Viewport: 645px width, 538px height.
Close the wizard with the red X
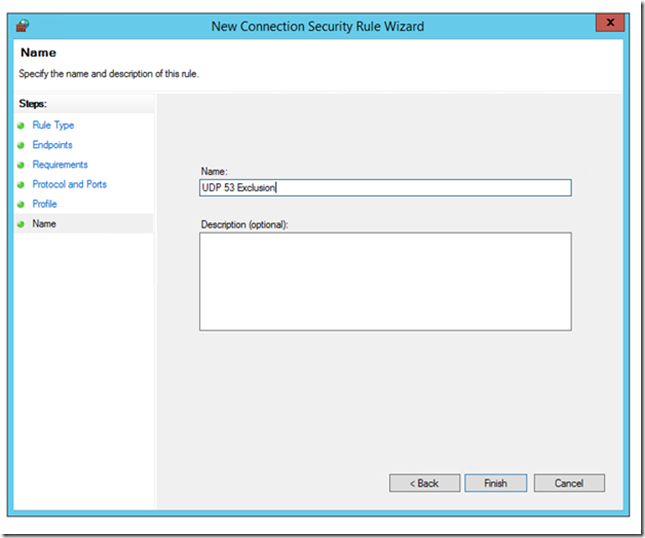610,23
